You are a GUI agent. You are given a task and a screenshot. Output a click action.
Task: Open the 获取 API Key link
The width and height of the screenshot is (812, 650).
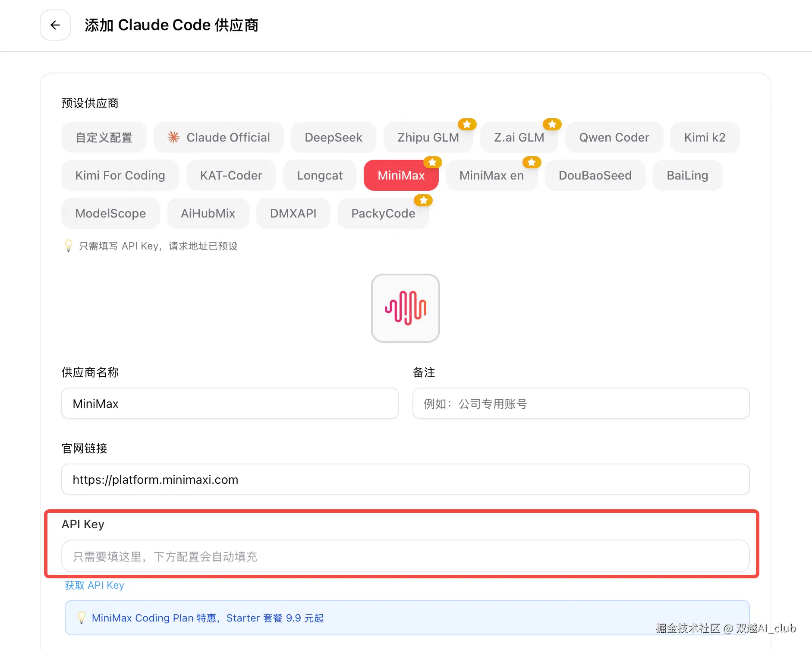pyautogui.click(x=94, y=585)
